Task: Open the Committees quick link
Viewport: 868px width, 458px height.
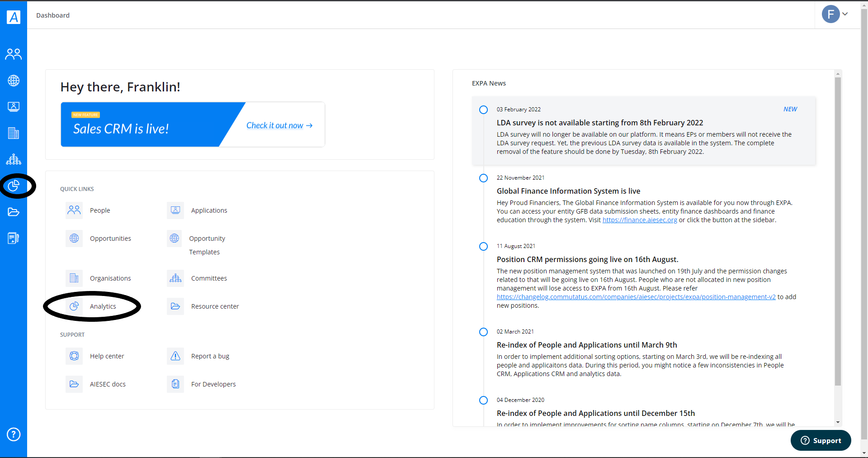Action: point(209,278)
